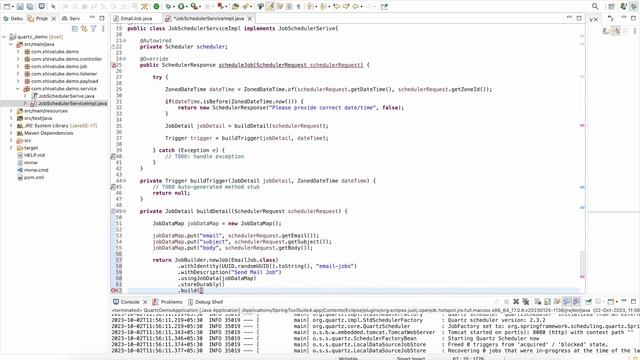This screenshot has height=360, width=640.
Task: Open the Boot Dashboard green icon
Action: click(156, 7)
